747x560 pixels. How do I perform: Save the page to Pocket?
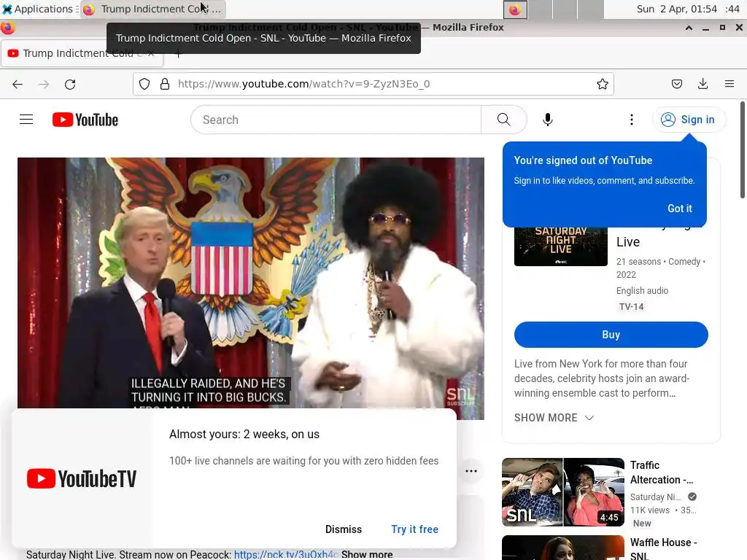click(676, 85)
